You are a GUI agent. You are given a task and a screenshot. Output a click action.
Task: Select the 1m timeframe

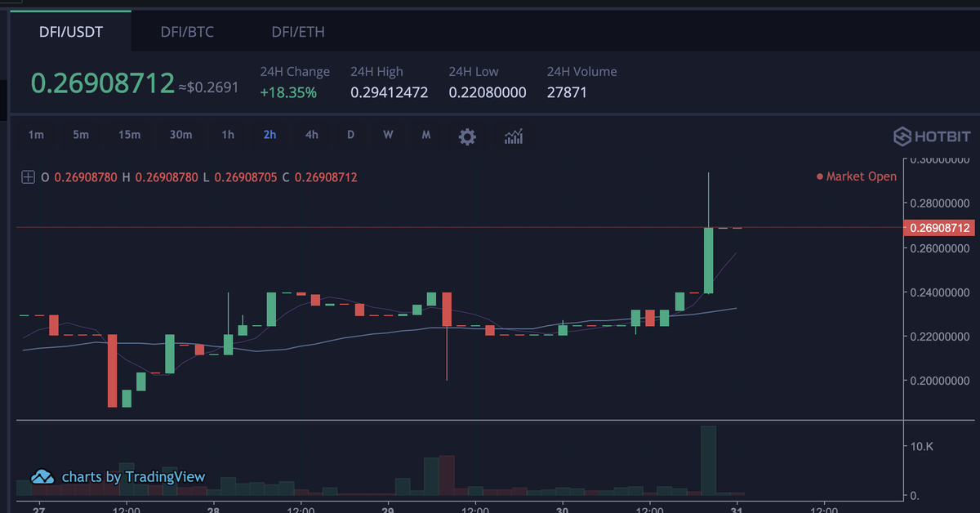pyautogui.click(x=36, y=136)
